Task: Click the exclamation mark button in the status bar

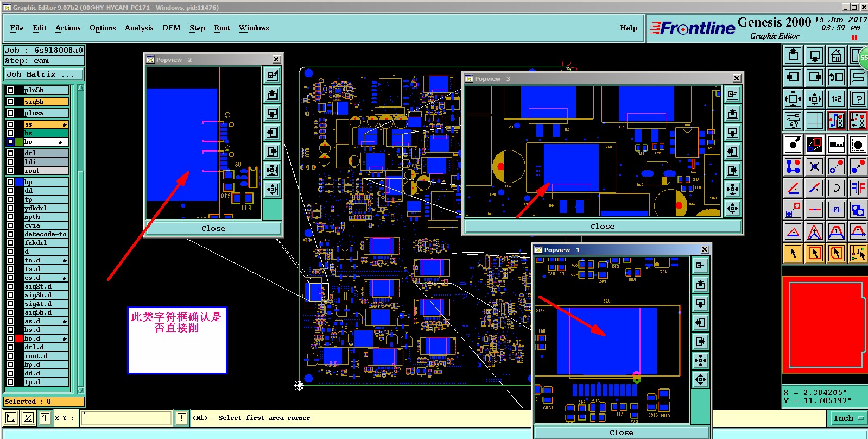Action: pyautogui.click(x=182, y=418)
